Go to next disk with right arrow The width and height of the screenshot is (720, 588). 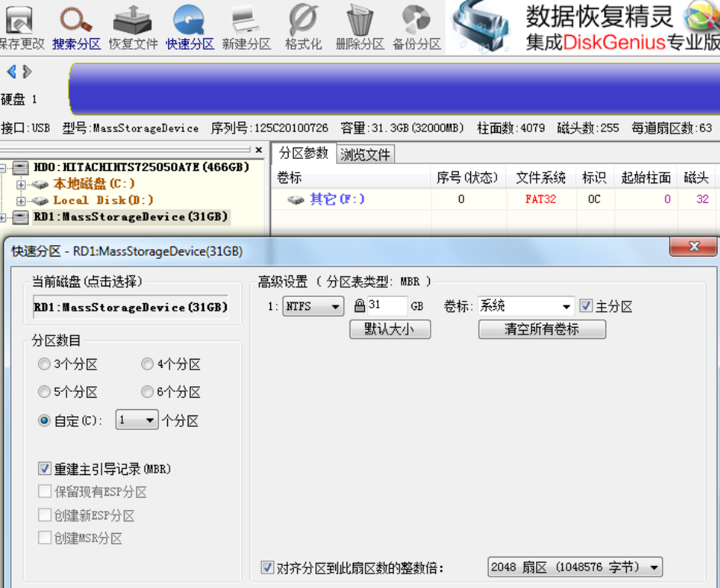coord(27,71)
